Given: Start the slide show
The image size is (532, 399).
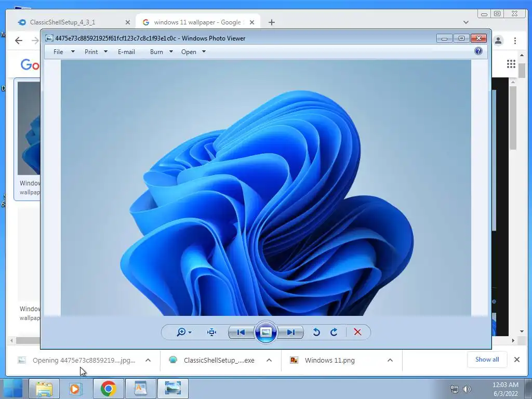Looking at the screenshot, I should point(265,332).
